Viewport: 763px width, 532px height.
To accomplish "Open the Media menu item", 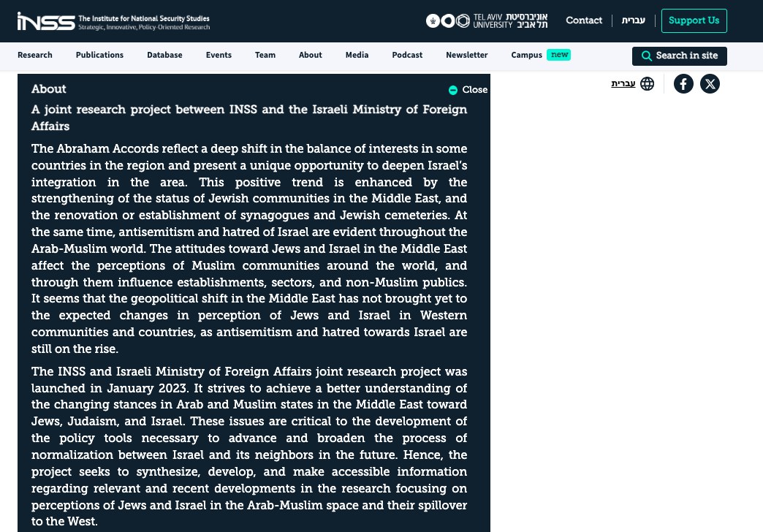I will 357,55.
